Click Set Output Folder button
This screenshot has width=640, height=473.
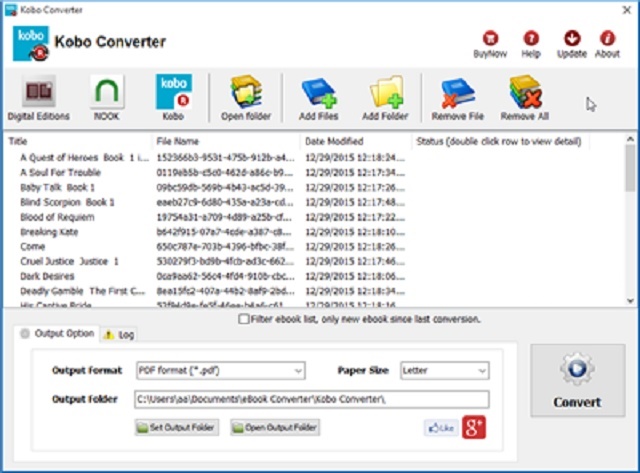pyautogui.click(x=176, y=427)
